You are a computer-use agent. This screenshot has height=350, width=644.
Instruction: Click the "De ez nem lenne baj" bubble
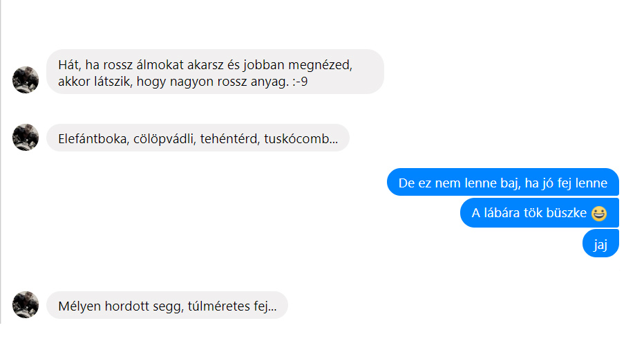[x=502, y=183]
